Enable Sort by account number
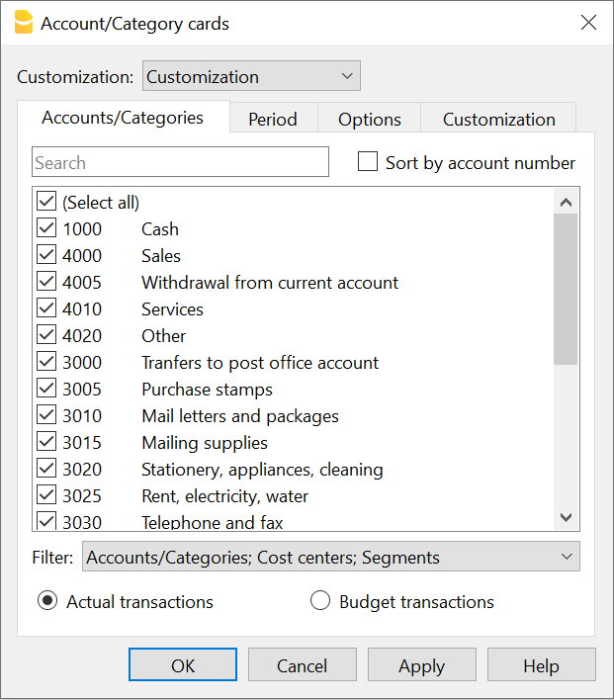The height and width of the screenshot is (700, 614). click(x=368, y=161)
